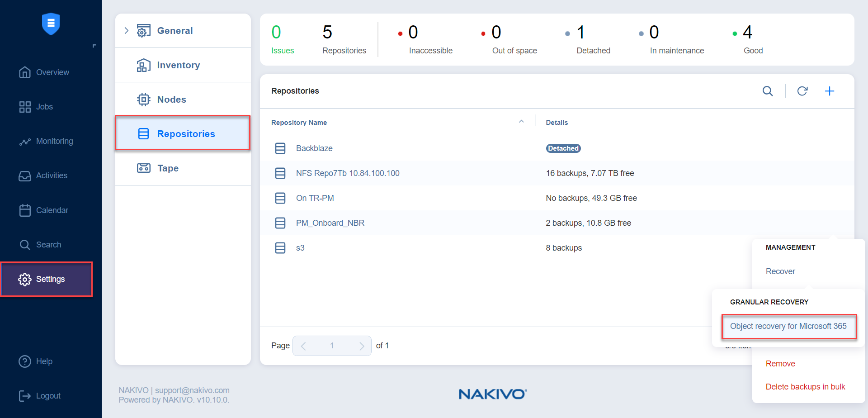Click the Settings gear icon
Image resolution: width=868 pixels, height=418 pixels.
pos(25,279)
